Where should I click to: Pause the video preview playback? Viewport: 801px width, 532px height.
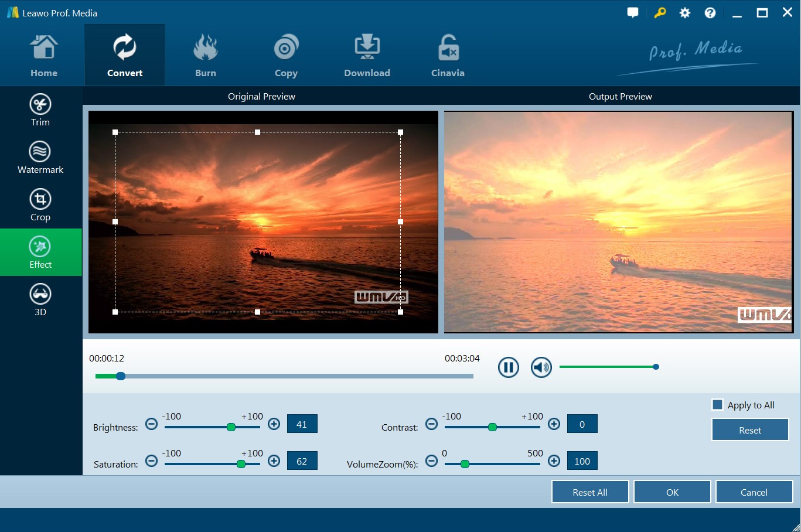point(508,367)
